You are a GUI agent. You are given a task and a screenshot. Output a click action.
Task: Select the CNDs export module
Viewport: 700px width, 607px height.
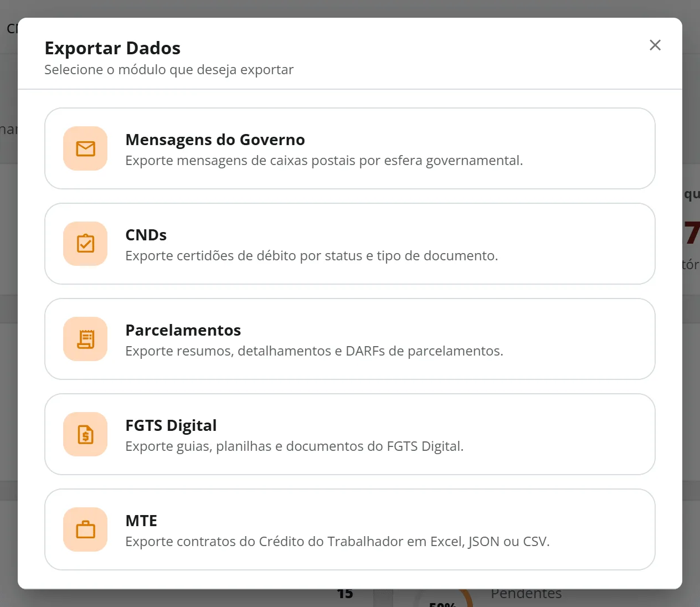point(350,244)
